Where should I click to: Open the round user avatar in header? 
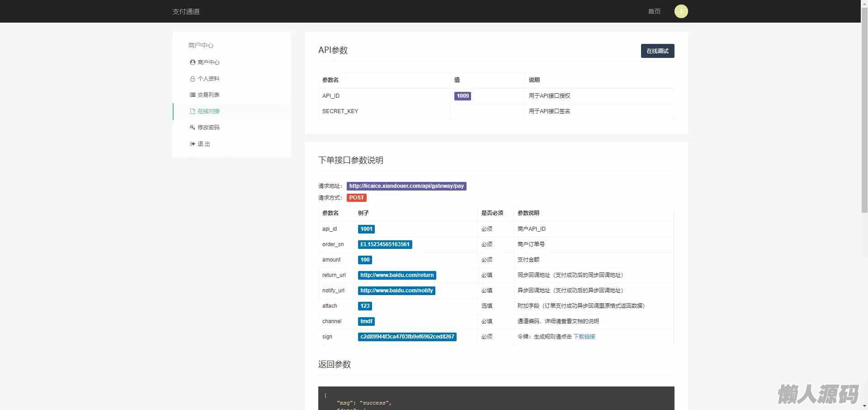pos(681,11)
